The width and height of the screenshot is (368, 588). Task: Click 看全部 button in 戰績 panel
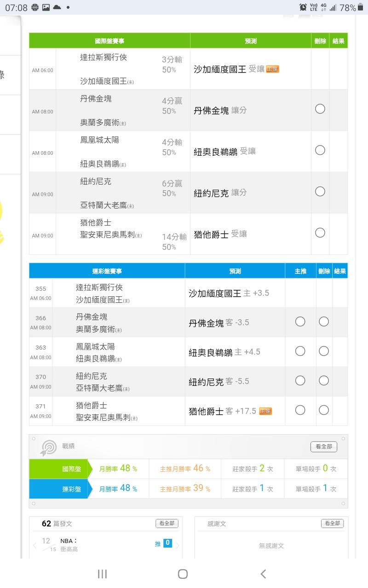[324, 447]
